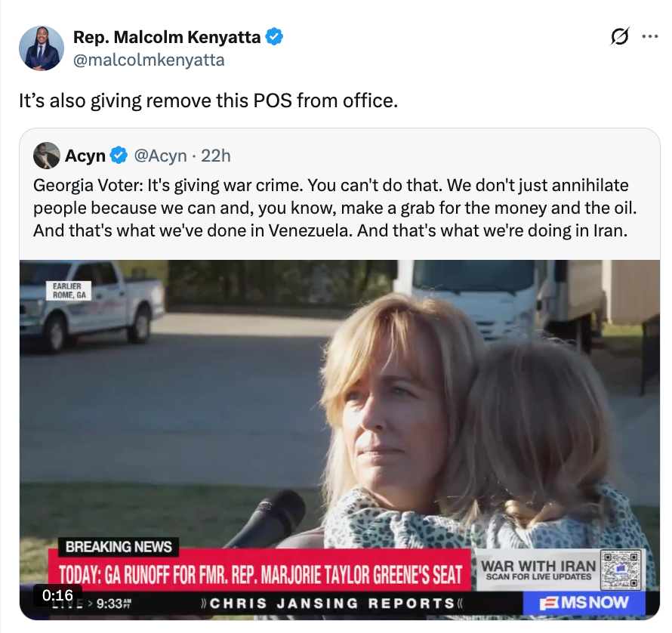Click the verified badge beside Acyn
Image resolution: width=672 pixels, height=633 pixels.
119,156
